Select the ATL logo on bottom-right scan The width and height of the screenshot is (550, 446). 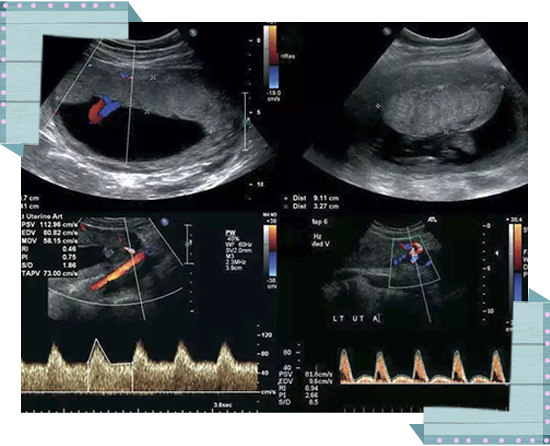click(x=431, y=220)
